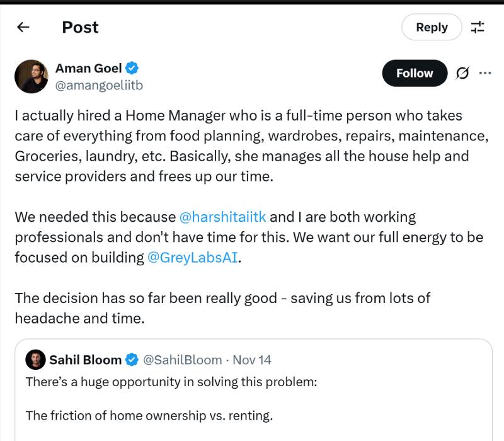Click the Aman Goel display name
This screenshot has width=504, height=441.
(x=89, y=68)
